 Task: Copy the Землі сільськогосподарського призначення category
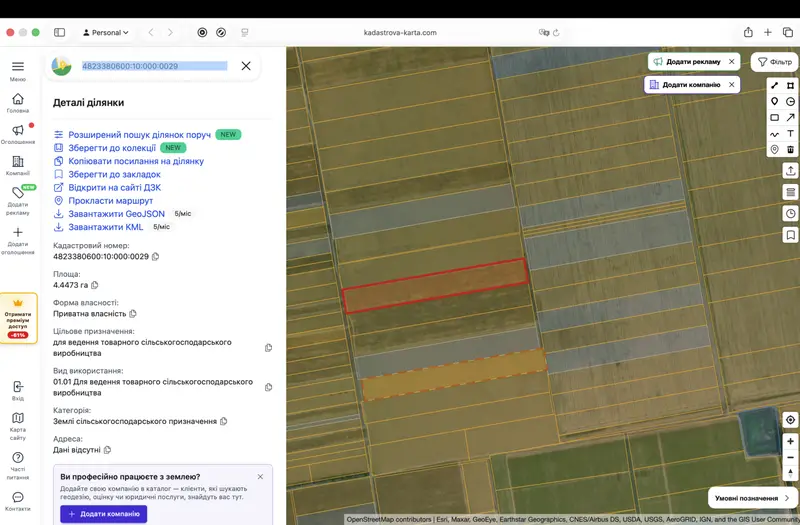223,421
